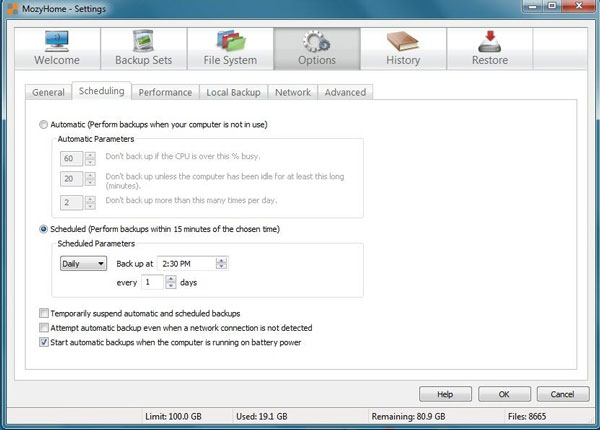This screenshot has width=600, height=430.
Task: Increase the every days value
Action: click(x=171, y=279)
